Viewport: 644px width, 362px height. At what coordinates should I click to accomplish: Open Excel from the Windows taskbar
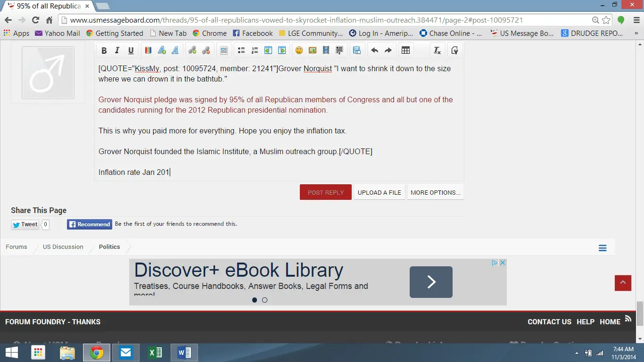155,353
